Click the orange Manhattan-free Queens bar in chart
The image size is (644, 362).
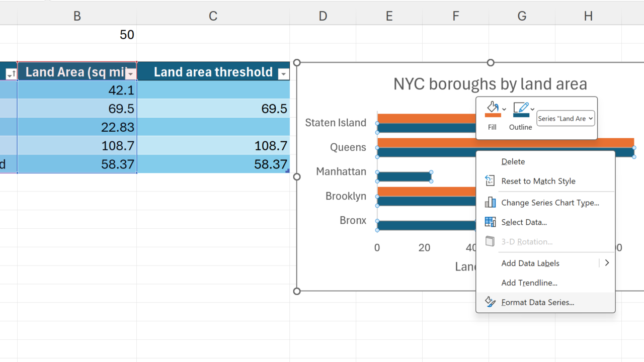pyautogui.click(x=428, y=142)
